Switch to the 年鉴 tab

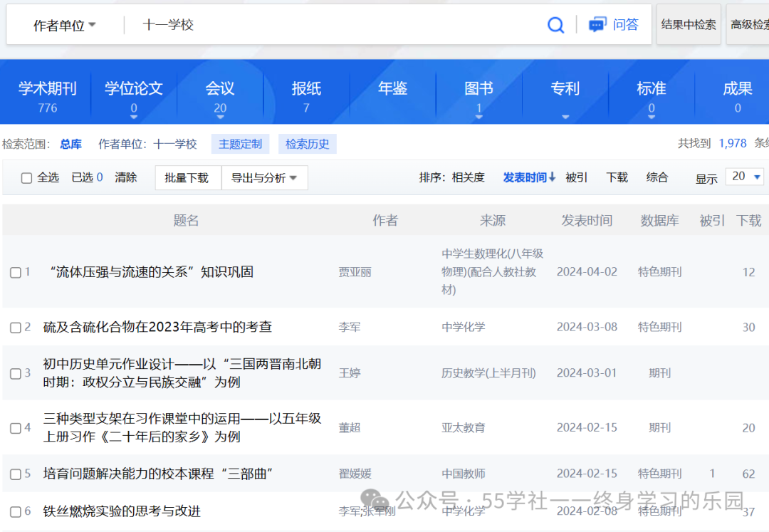coord(393,89)
